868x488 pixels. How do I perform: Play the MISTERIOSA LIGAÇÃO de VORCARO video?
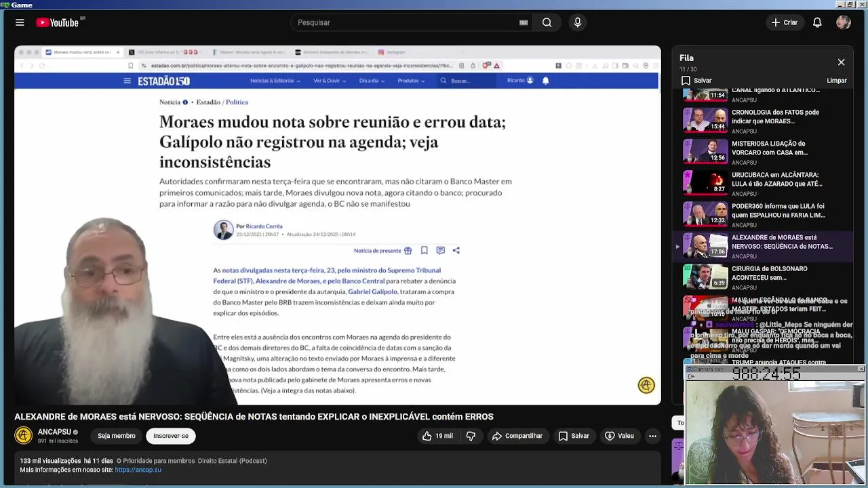click(763, 152)
